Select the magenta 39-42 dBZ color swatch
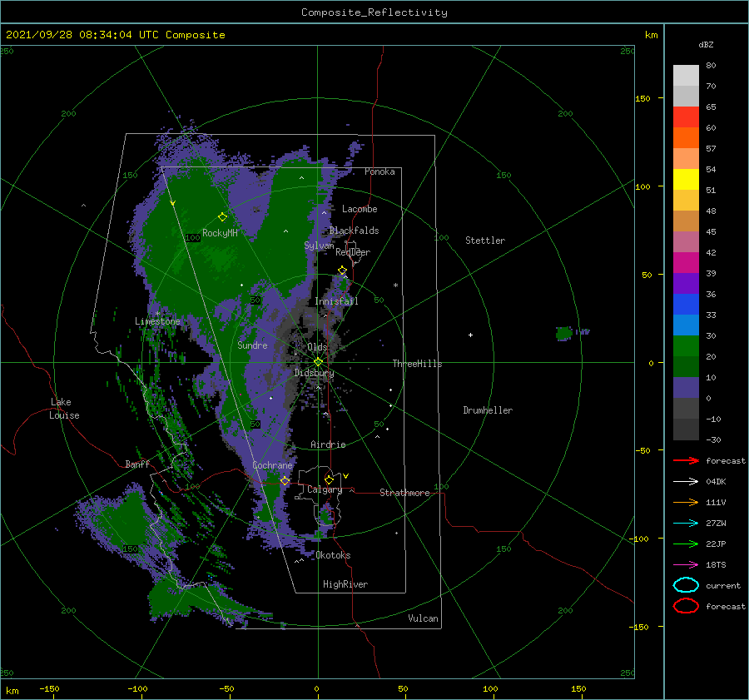 click(x=686, y=262)
